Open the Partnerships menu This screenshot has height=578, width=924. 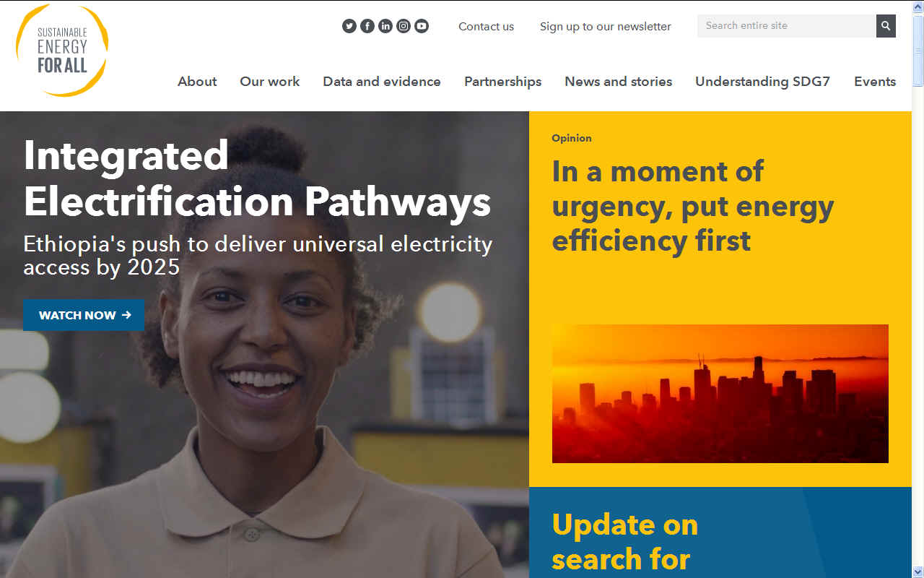point(502,82)
